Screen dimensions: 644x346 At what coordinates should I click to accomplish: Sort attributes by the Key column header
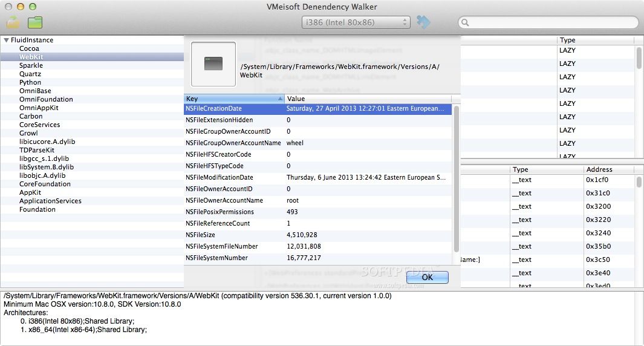[x=234, y=99]
